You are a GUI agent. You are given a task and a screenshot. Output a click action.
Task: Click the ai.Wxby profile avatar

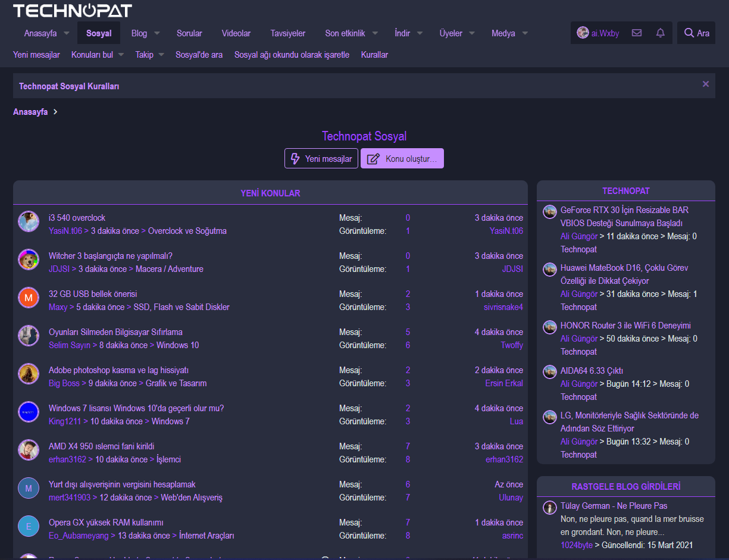point(583,33)
